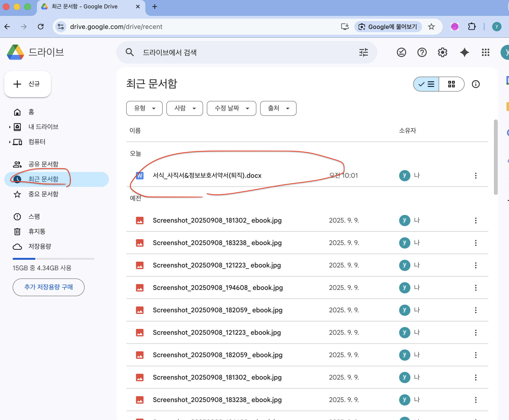Open the help question mark icon
This screenshot has width=509, height=420.
point(422,52)
